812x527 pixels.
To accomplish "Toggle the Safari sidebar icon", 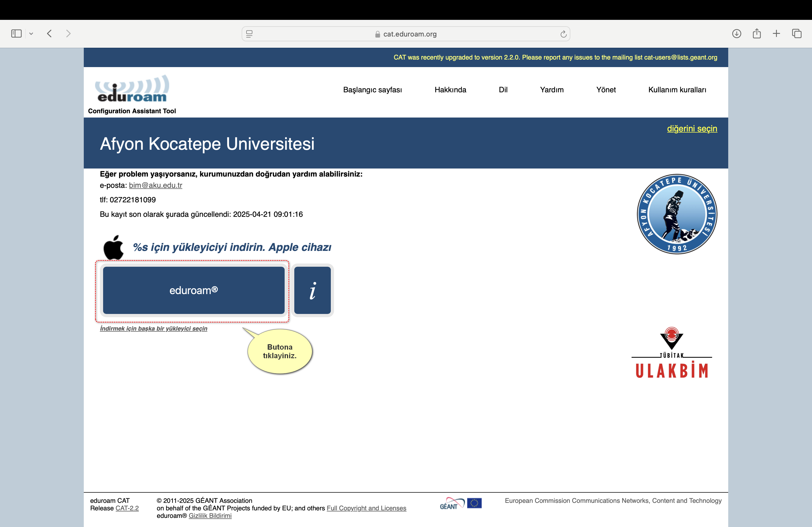I will click(16, 33).
